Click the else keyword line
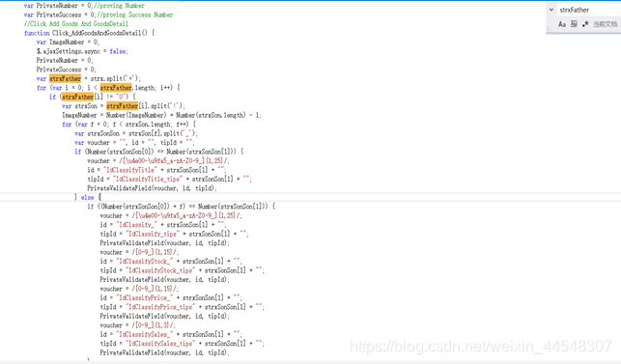Image resolution: width=621 pixels, height=364 pixels. click(87, 197)
